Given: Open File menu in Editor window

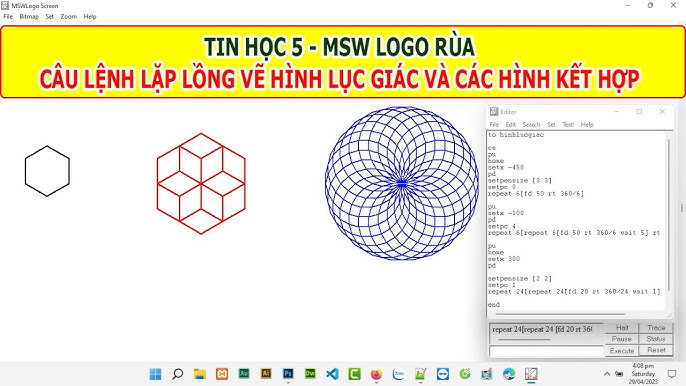Looking at the screenshot, I should (494, 125).
